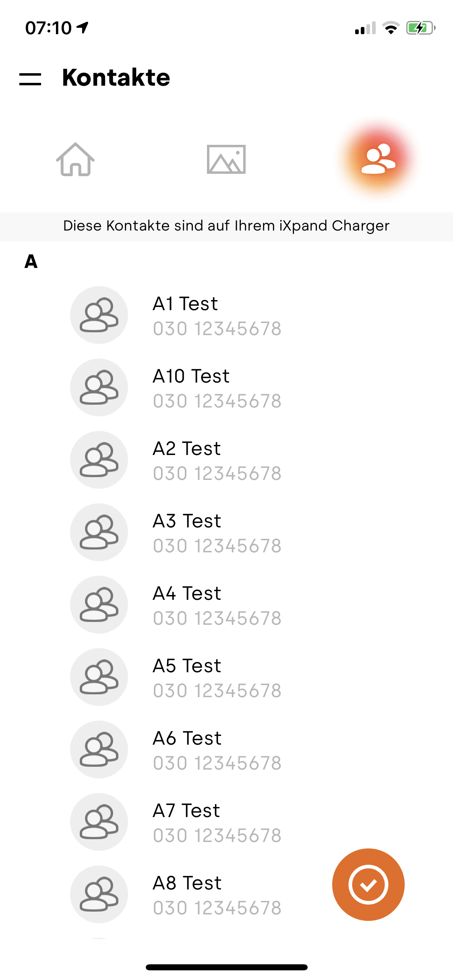This screenshot has width=453, height=980.
Task: Click the A10 Test contact avatar
Action: [x=99, y=387]
